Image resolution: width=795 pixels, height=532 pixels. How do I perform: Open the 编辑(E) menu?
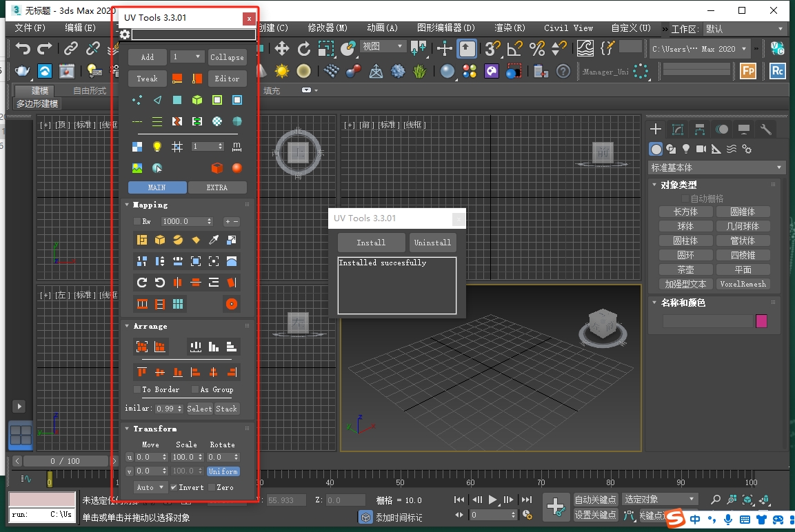tap(80, 28)
